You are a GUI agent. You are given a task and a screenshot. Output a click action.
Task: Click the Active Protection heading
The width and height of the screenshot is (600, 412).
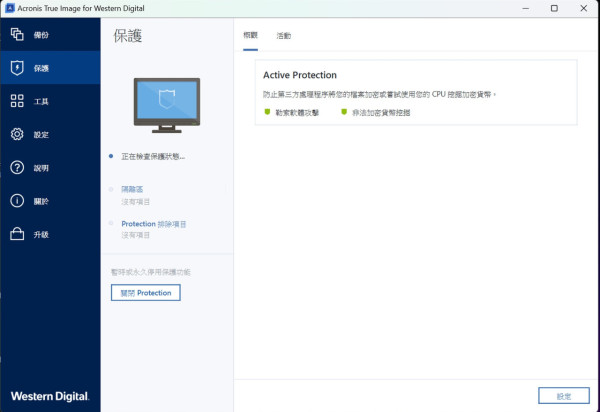[300, 75]
